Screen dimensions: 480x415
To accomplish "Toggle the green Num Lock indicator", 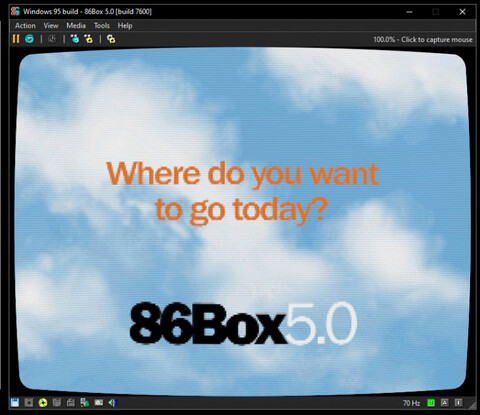I will (x=431, y=403).
